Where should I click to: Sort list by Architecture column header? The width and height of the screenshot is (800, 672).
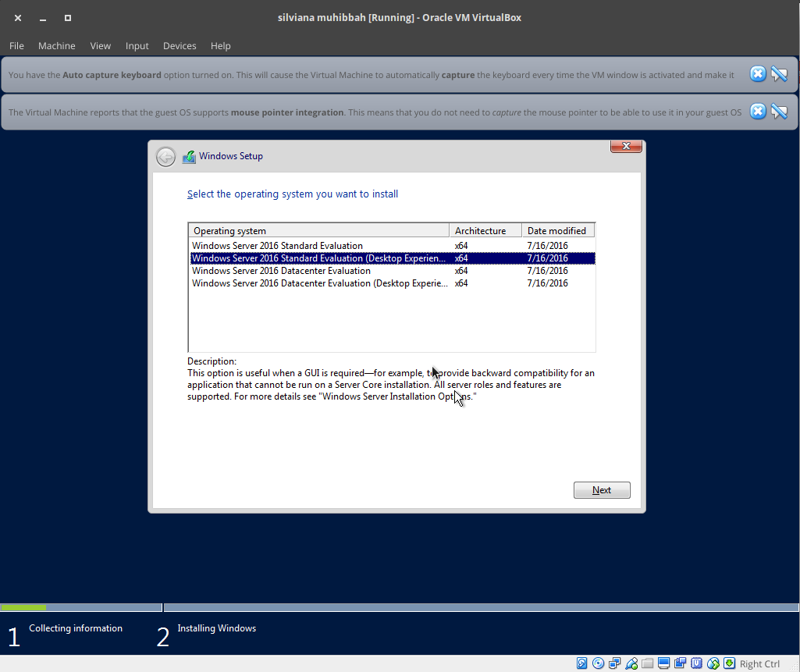(x=485, y=229)
